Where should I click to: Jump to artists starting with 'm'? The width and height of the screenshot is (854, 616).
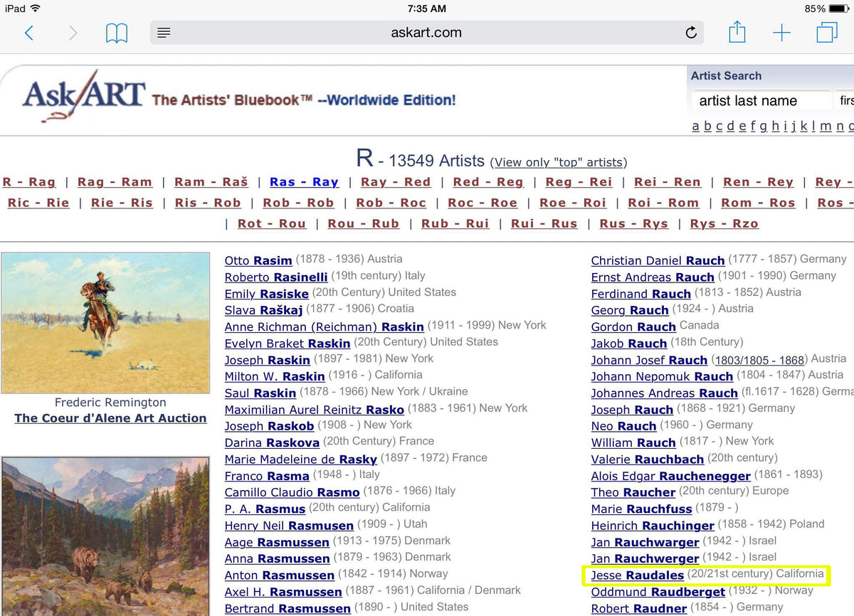[x=826, y=126]
